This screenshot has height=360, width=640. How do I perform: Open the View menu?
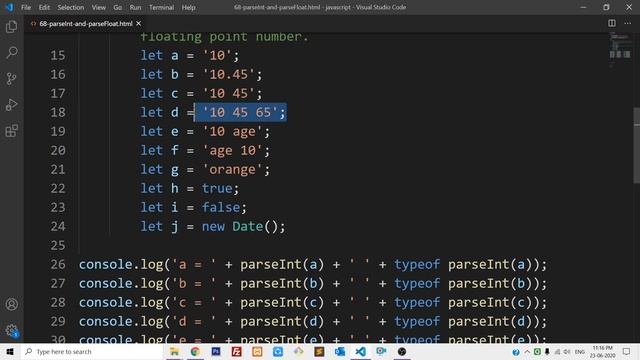point(98,7)
